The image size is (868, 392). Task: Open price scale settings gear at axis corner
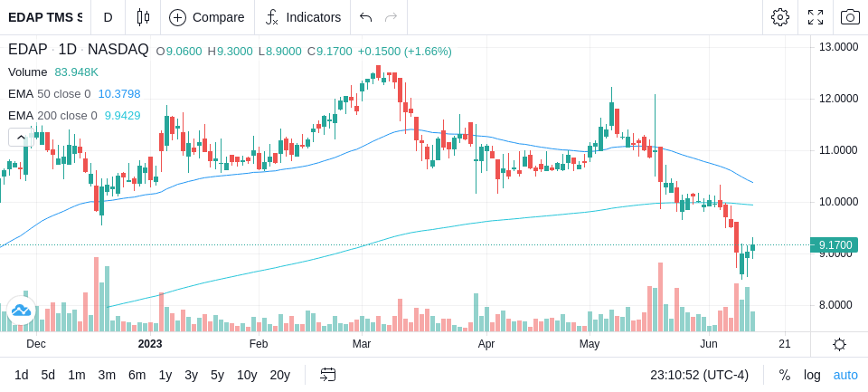(839, 344)
